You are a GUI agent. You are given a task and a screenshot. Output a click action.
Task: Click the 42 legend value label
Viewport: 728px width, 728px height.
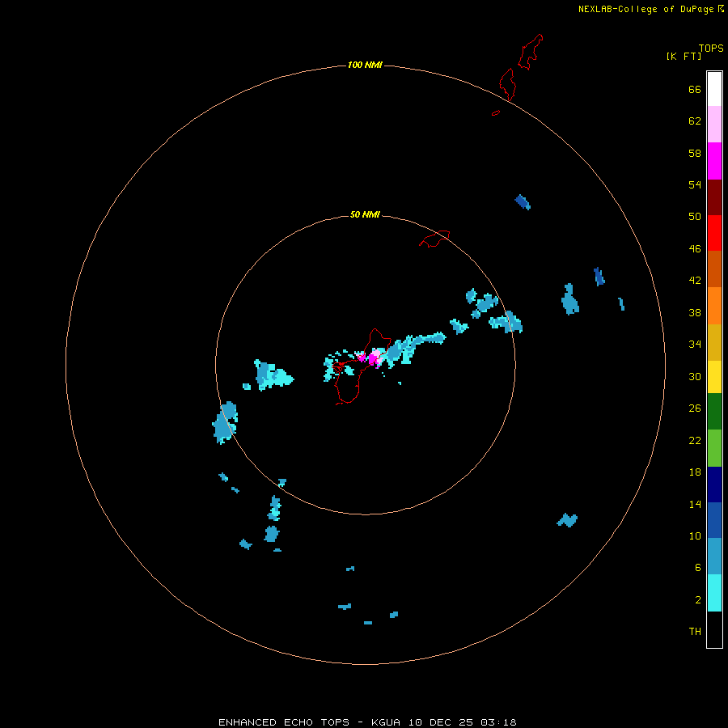click(x=695, y=280)
